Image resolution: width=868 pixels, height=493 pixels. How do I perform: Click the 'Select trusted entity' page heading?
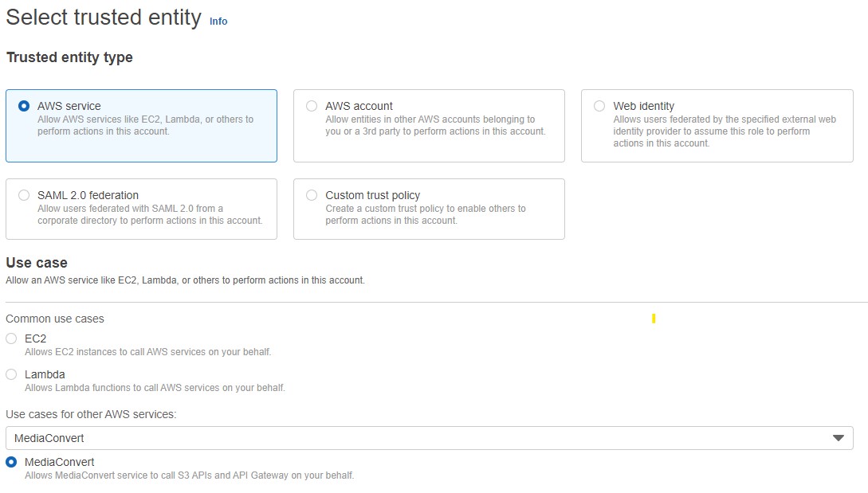click(x=104, y=18)
